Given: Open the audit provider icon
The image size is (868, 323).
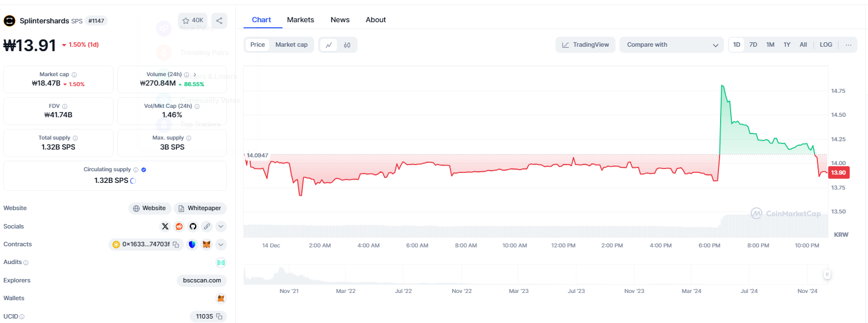Looking at the screenshot, I should click(221, 262).
